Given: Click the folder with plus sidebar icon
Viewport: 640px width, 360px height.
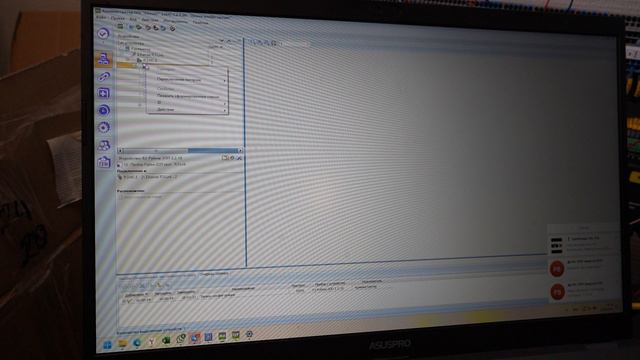Looking at the screenshot, I should point(104,93).
